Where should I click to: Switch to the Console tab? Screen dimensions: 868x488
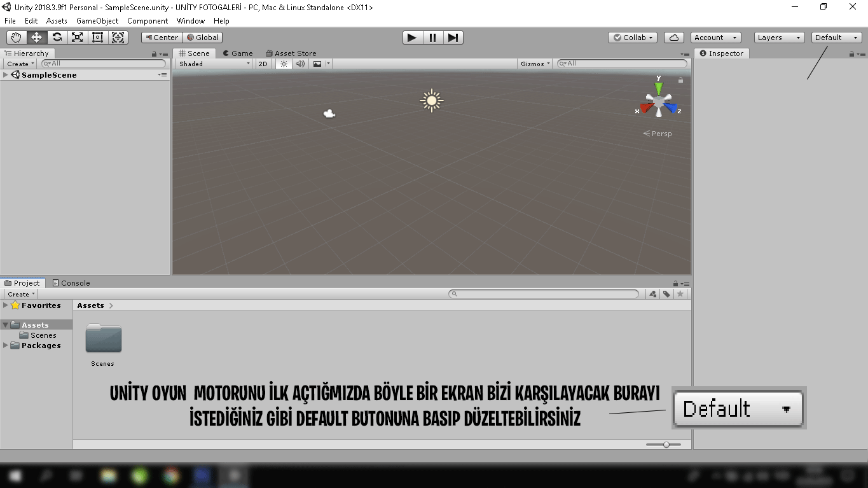[71, 283]
